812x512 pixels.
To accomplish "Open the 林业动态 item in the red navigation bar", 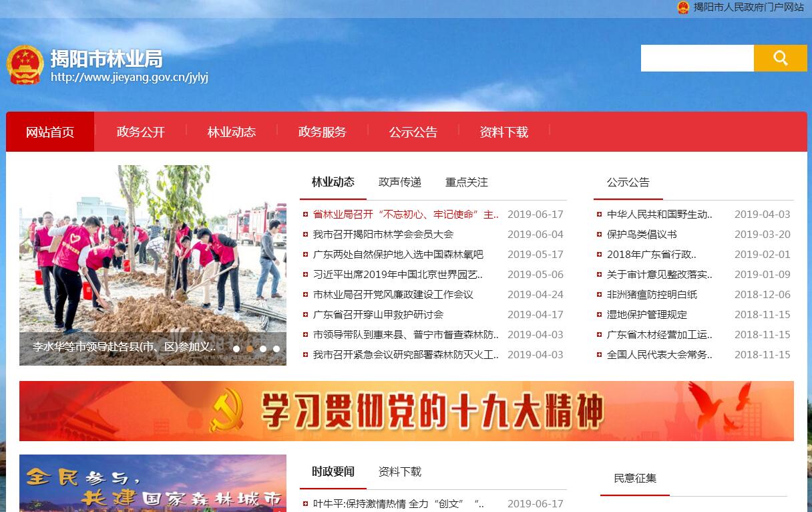I will (231, 132).
